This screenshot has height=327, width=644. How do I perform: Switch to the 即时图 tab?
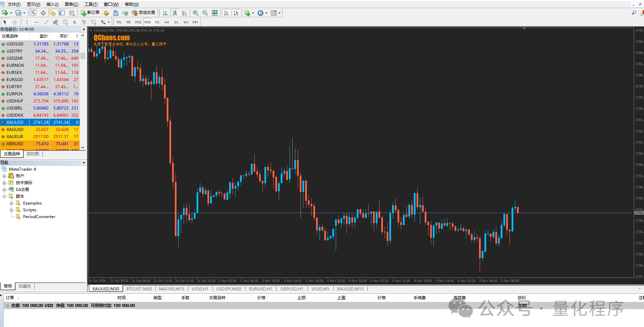(33, 154)
